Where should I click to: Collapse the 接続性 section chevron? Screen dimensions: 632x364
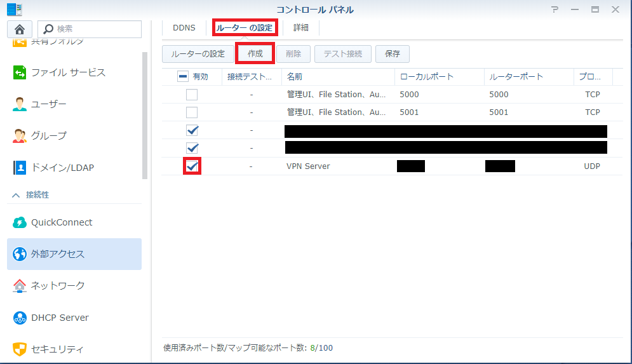point(16,195)
